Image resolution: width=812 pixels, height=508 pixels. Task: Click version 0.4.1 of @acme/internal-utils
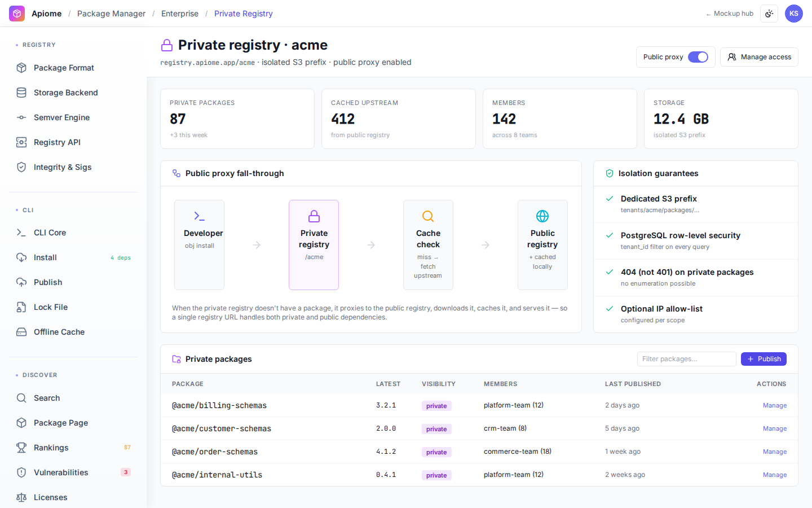click(386, 475)
